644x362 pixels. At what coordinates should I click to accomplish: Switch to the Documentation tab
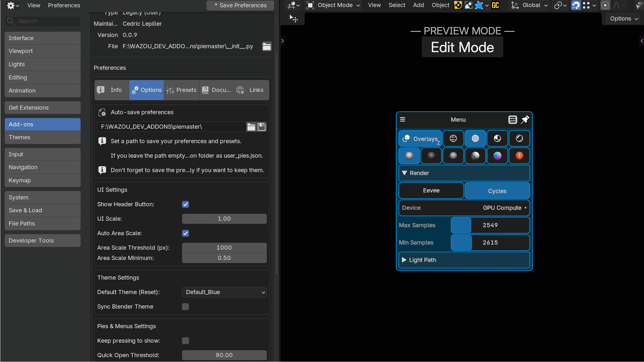click(x=216, y=90)
